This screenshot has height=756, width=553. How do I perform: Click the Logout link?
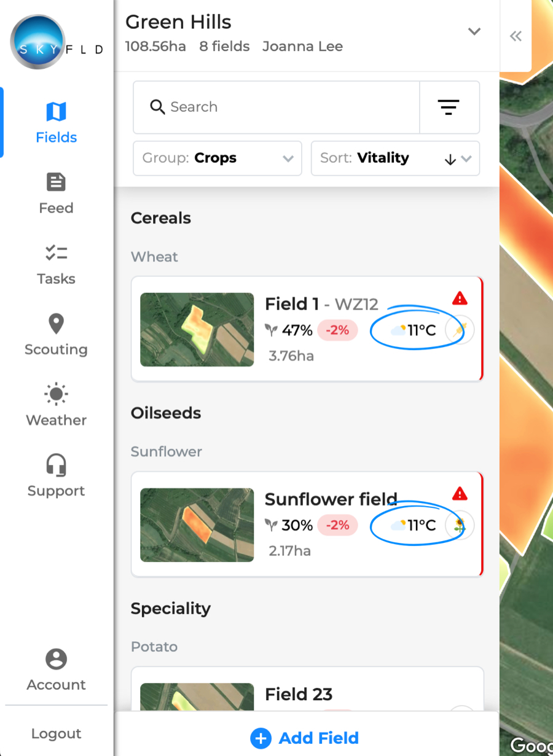click(x=56, y=734)
